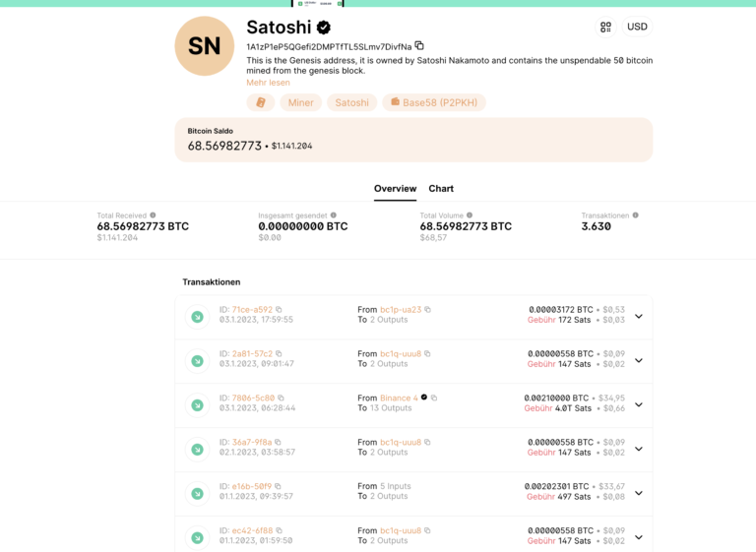The height and width of the screenshot is (552, 756).
Task: Open transaction ID 71ce-a592
Action: 252,310
